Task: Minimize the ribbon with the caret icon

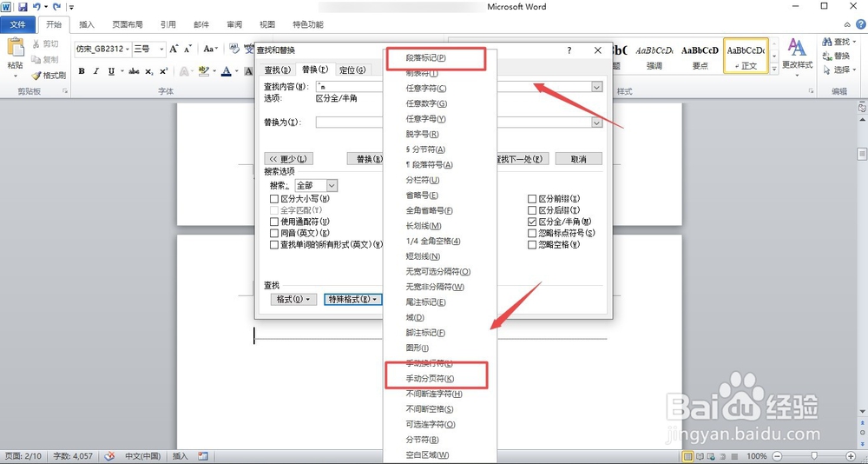Action: pos(847,24)
